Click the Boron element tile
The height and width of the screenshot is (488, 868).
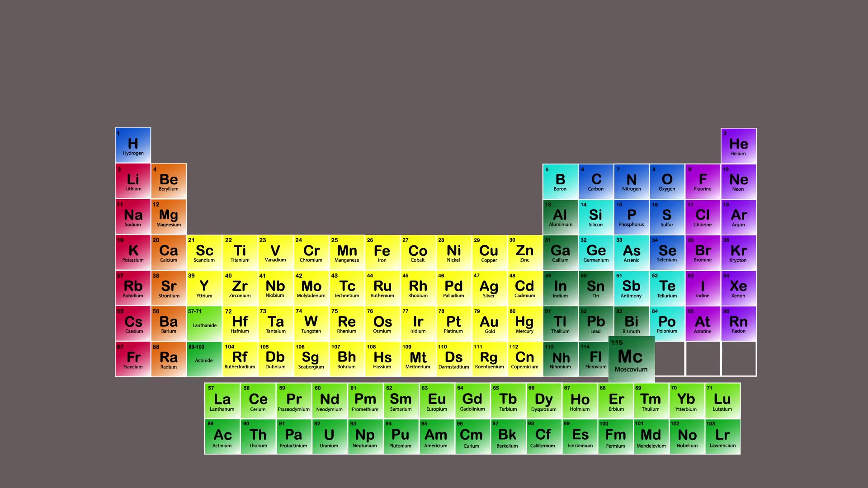coord(560,181)
